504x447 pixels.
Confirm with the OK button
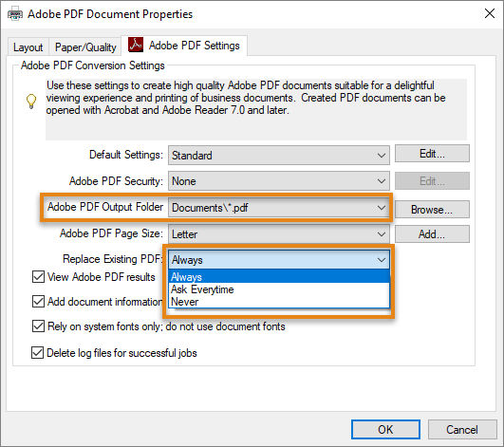pos(385,429)
